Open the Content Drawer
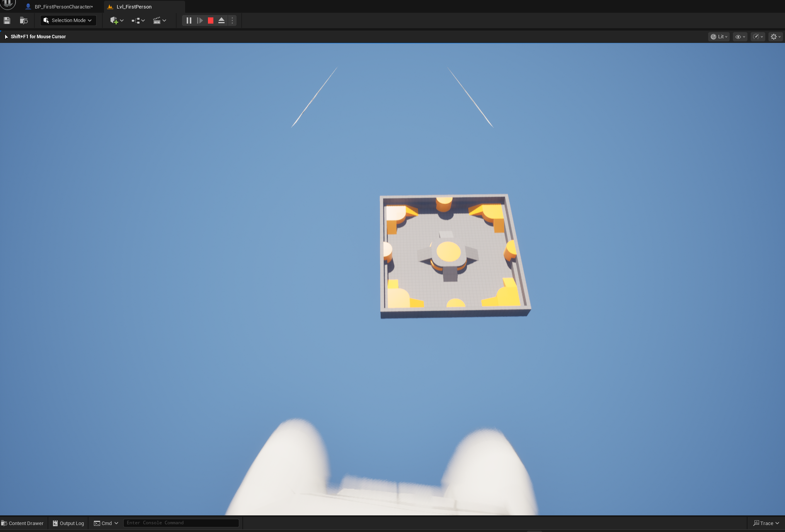 tap(22, 523)
